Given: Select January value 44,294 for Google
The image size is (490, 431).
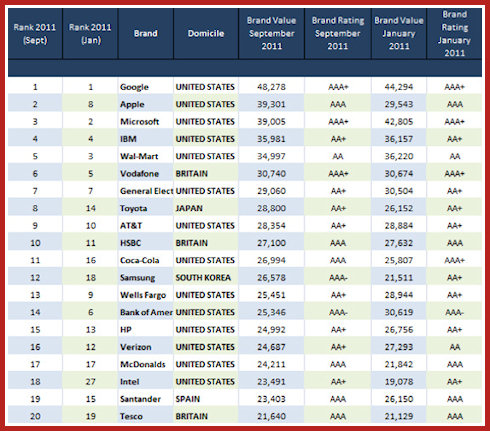Looking at the screenshot, I should pos(399,87).
